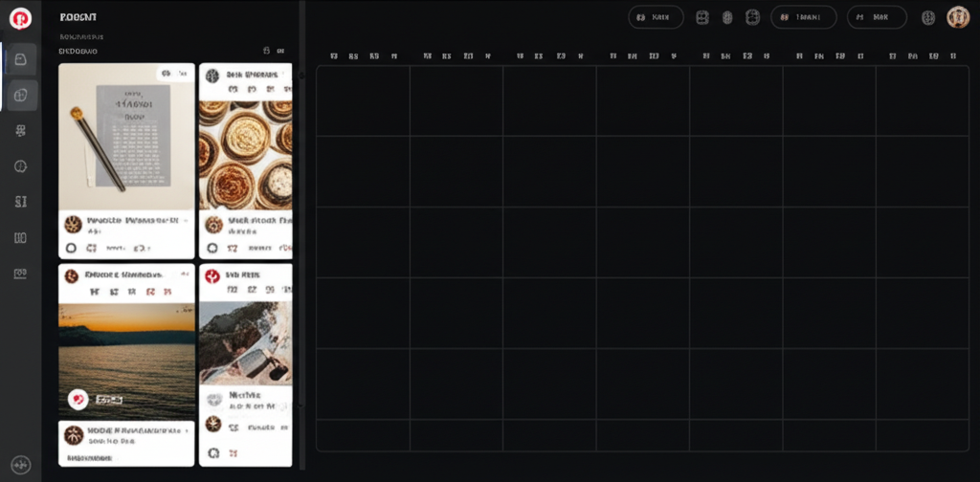Click the sixth sidebar icon below the logo

pyautogui.click(x=21, y=237)
